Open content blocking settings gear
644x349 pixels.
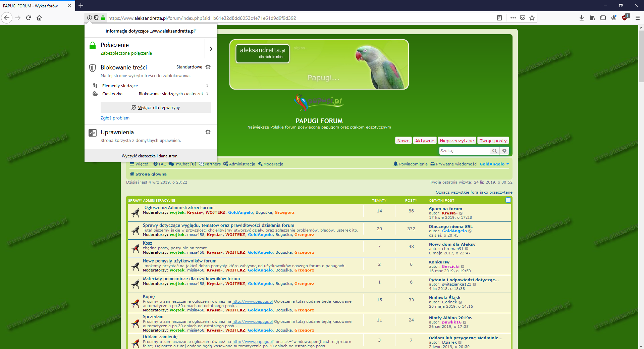point(208,67)
